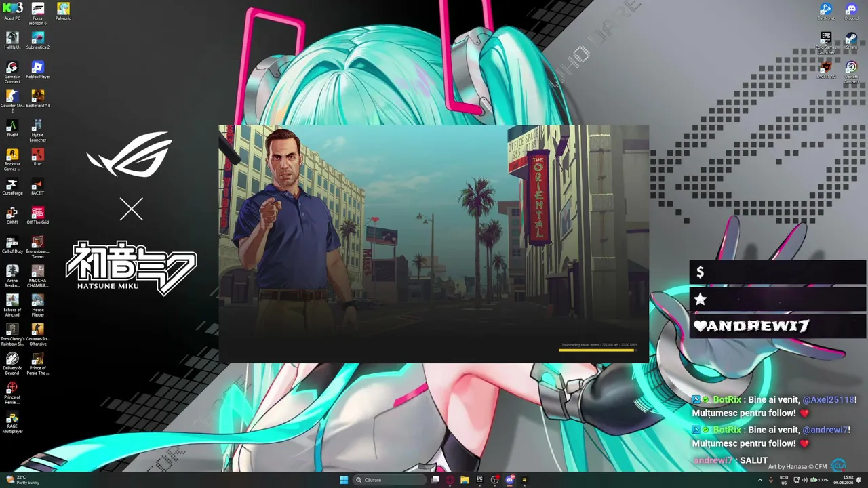Launch RAGE Multiplayer shortcut

coord(12,422)
